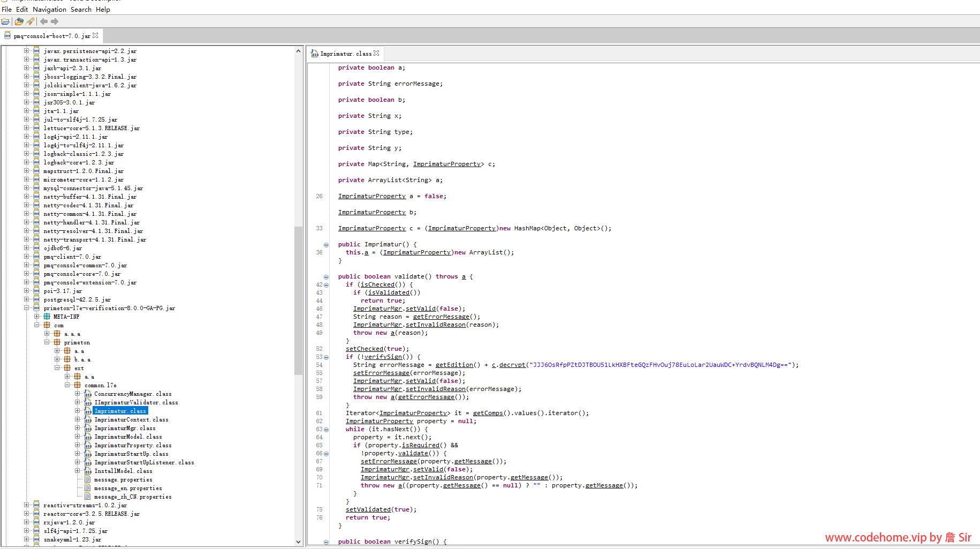Select the Imprimatur.class editor tab
Image resolution: width=980 pixels, height=549 pixels.
click(x=346, y=54)
